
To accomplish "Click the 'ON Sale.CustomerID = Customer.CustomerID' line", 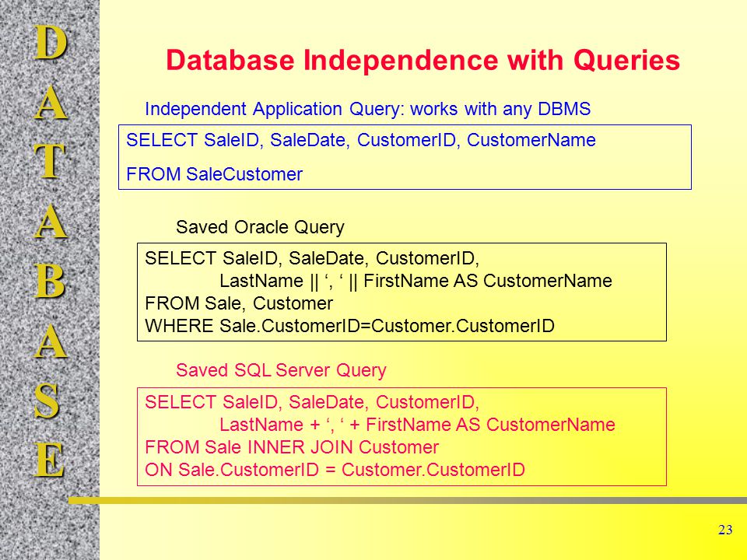I will click(335, 470).
